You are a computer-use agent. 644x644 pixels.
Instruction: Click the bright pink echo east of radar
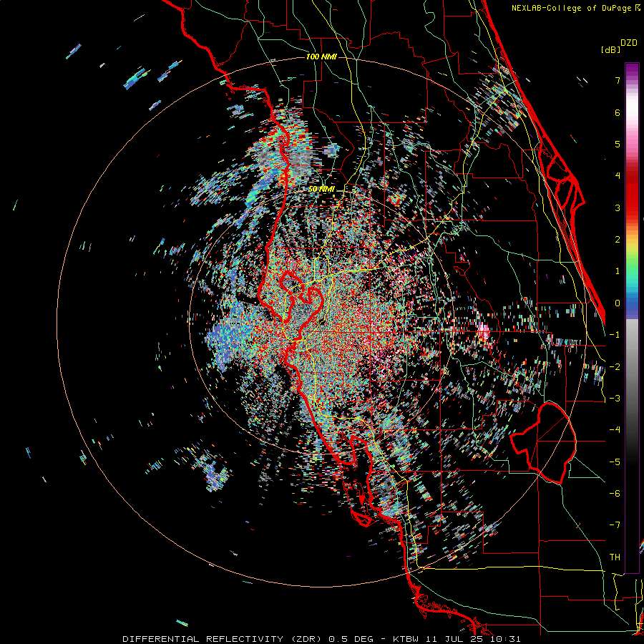(x=484, y=331)
